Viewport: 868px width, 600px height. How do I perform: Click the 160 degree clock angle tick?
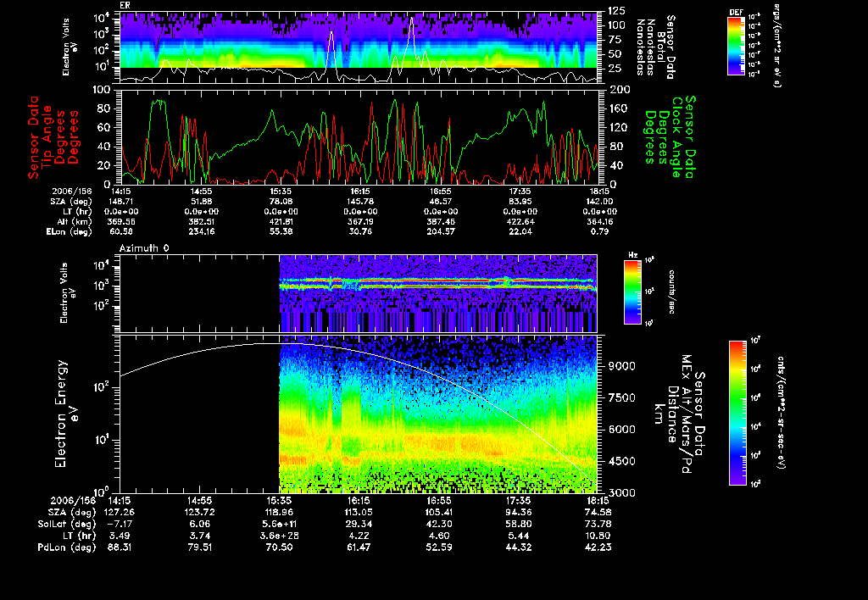click(x=619, y=108)
